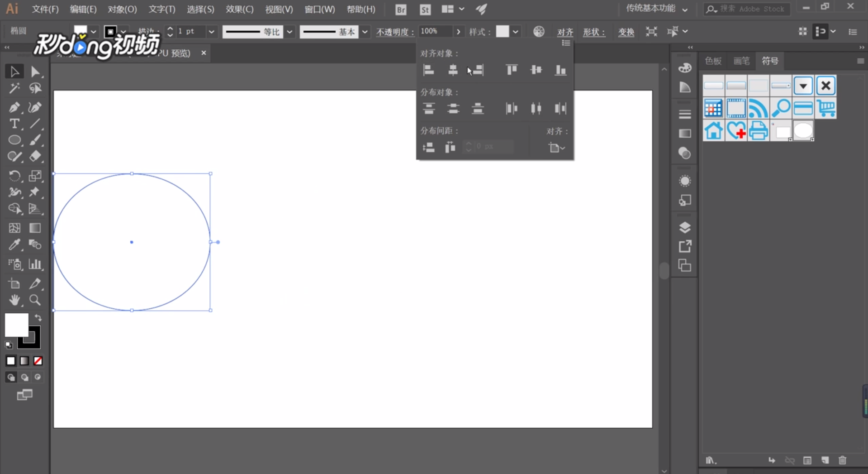Screen dimensions: 868x474
Task: Select the Column Graph tool
Action: click(35, 264)
